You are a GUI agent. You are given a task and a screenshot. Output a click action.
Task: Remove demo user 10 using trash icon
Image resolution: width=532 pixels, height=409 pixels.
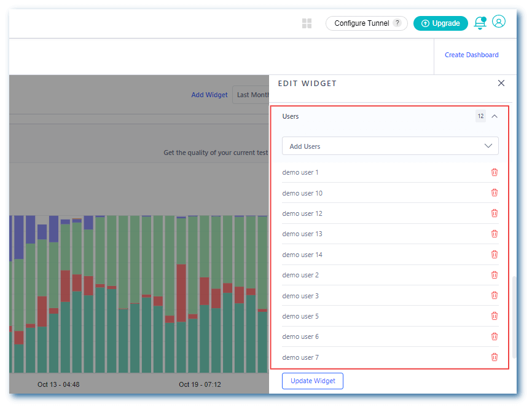tap(495, 193)
